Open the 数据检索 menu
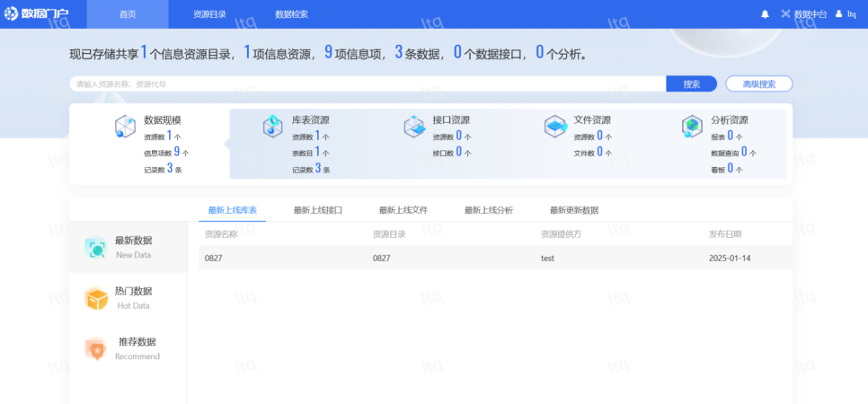The image size is (868, 404). coord(292,14)
